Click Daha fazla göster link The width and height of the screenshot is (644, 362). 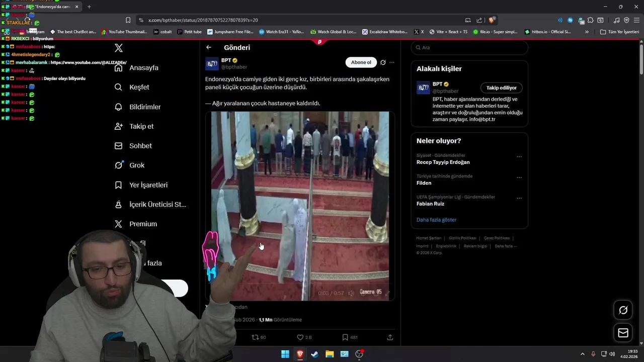[x=437, y=220]
